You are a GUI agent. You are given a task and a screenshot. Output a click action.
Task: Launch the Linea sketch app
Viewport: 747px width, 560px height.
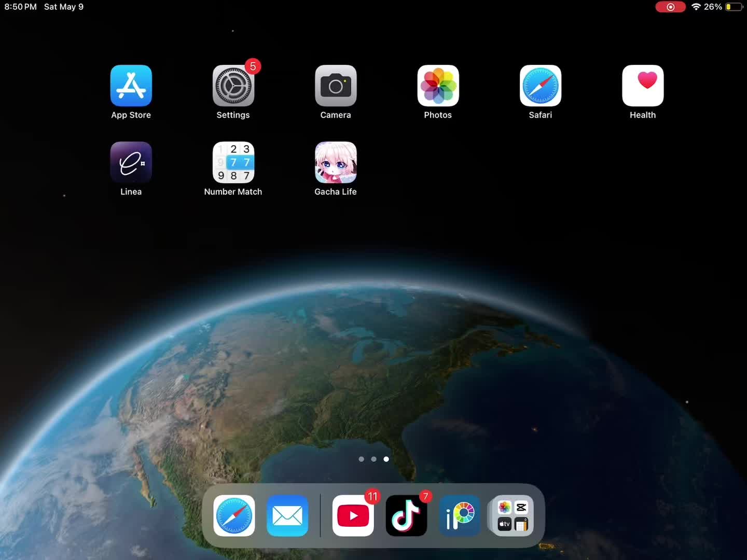(x=131, y=162)
